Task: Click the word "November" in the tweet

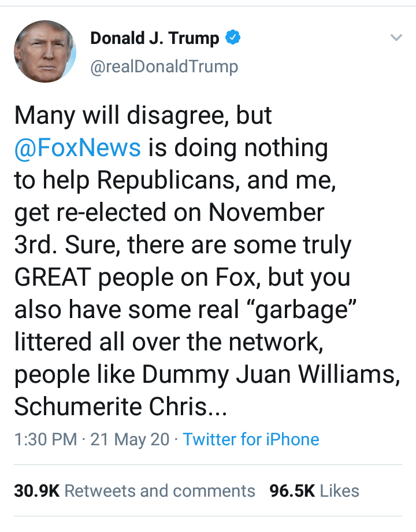Action: [x=266, y=213]
